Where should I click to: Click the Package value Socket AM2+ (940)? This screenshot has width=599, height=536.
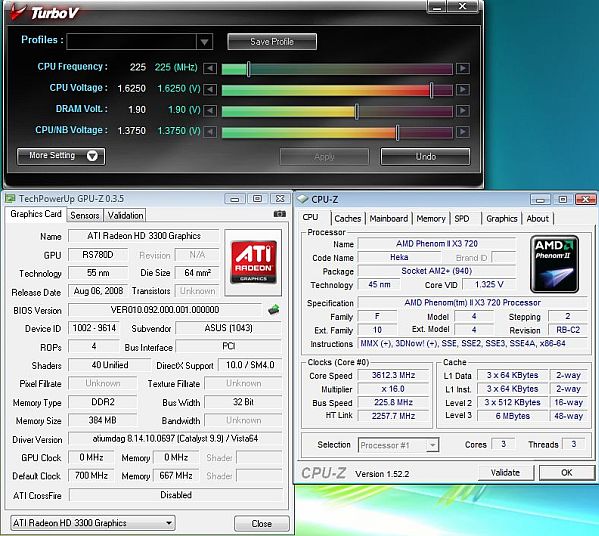point(437,271)
